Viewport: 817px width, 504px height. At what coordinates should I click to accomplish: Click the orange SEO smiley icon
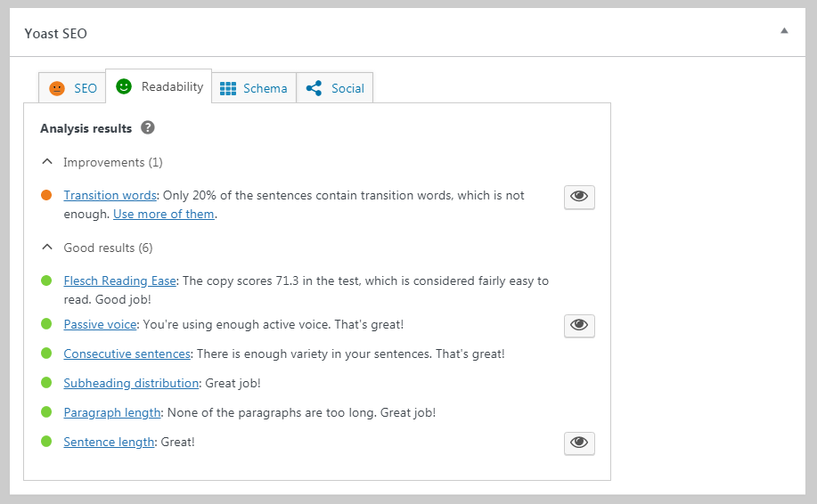[x=57, y=88]
